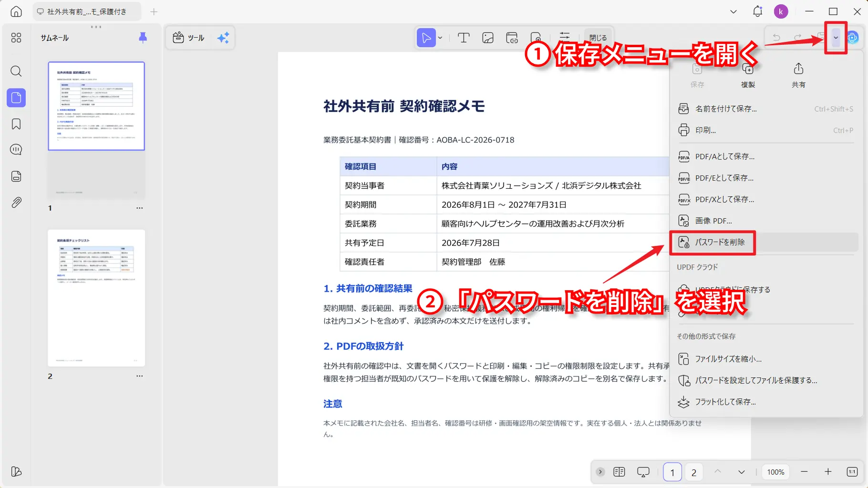Expand the pointer tool dropdown arrow
The height and width of the screenshot is (488, 868).
tap(440, 38)
